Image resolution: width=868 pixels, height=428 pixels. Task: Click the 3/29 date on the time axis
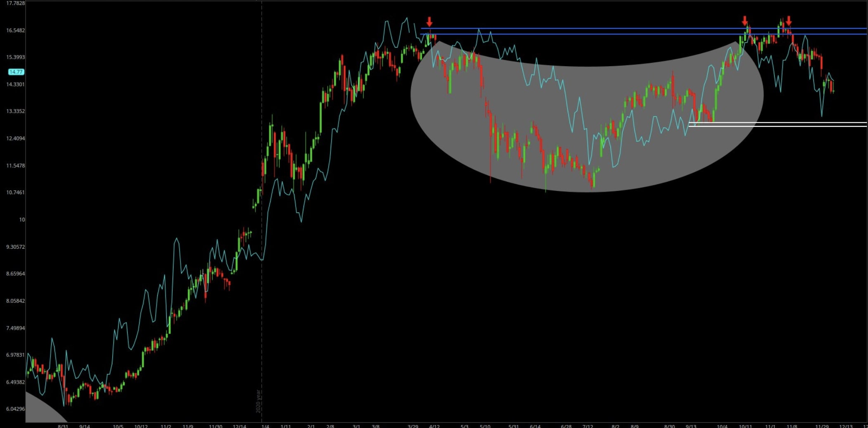click(413, 426)
